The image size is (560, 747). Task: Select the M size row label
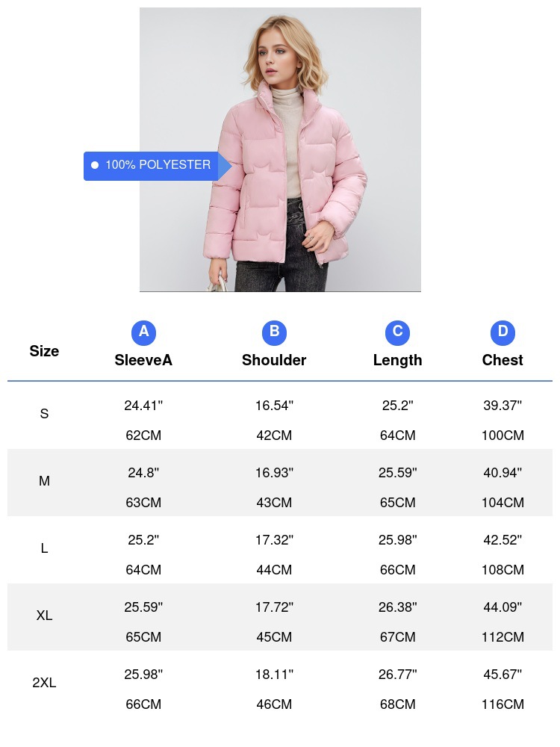(x=44, y=481)
